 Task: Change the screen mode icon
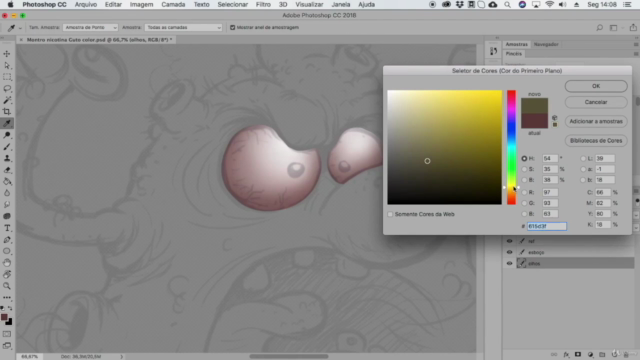[x=7, y=346]
